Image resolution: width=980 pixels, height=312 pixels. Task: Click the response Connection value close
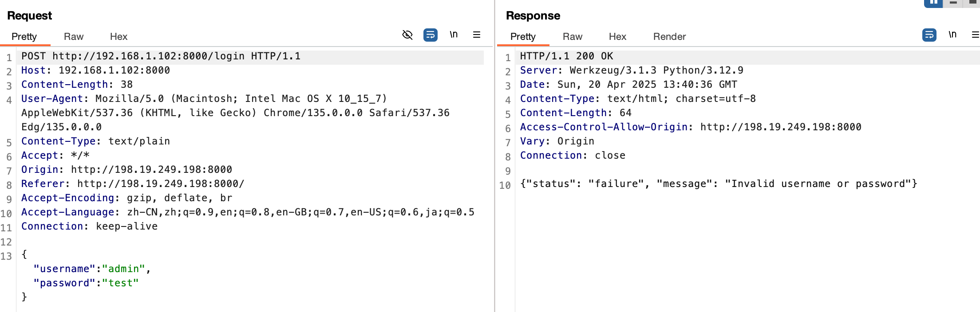(610, 156)
